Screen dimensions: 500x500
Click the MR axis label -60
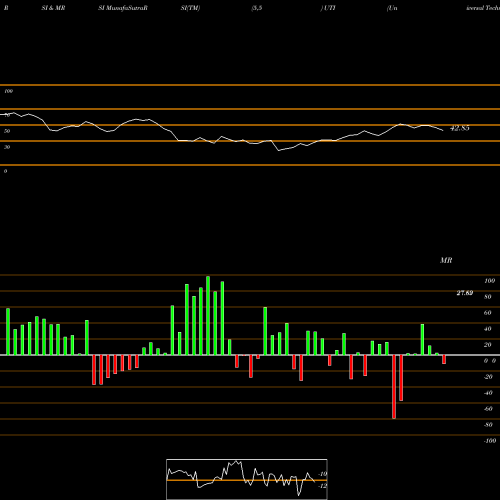click(x=488, y=409)
